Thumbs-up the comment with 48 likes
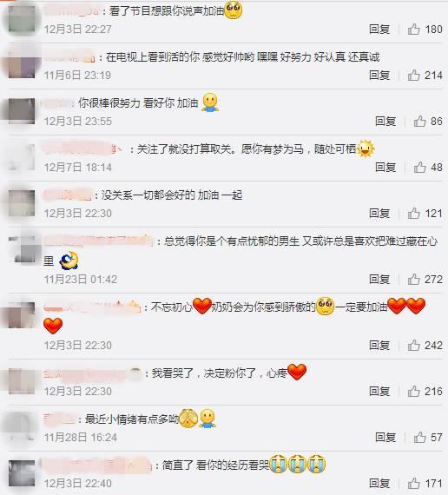This screenshot has height=495, width=448. (x=419, y=167)
